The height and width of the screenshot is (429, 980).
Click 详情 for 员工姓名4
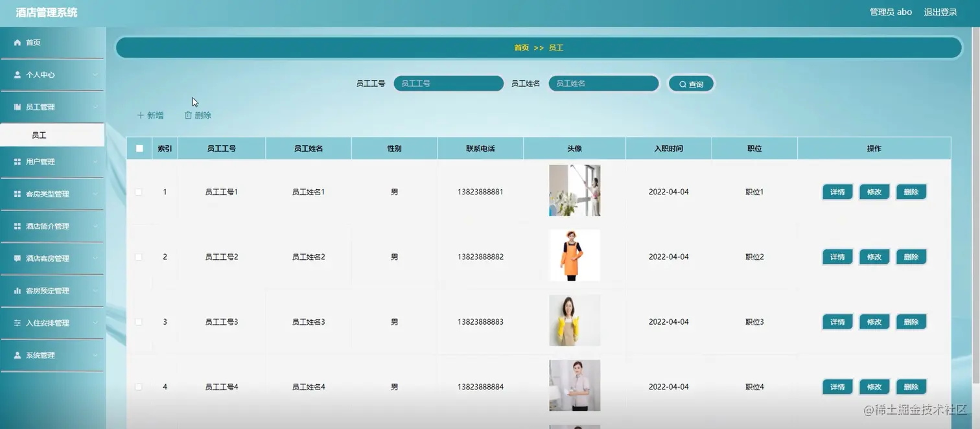point(837,387)
